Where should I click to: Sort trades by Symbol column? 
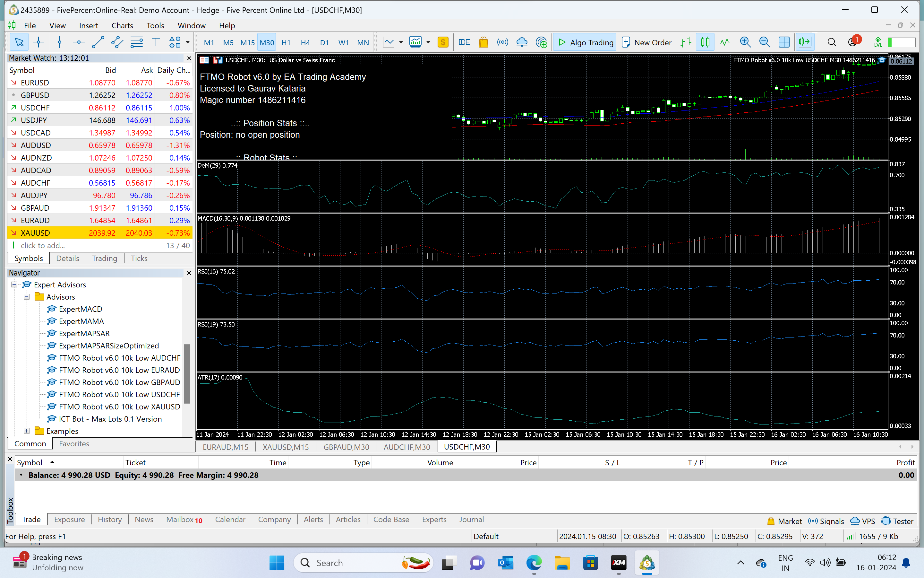click(x=30, y=462)
